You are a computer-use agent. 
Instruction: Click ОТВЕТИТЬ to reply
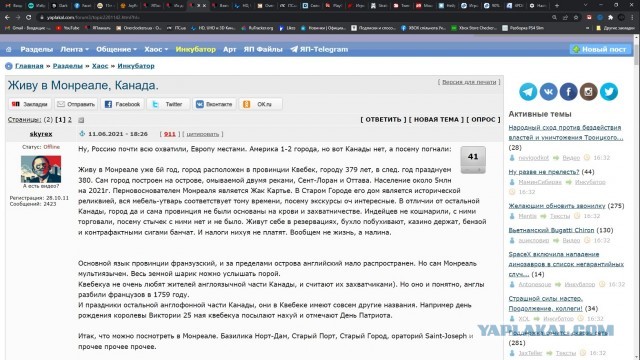pyautogui.click(x=383, y=120)
